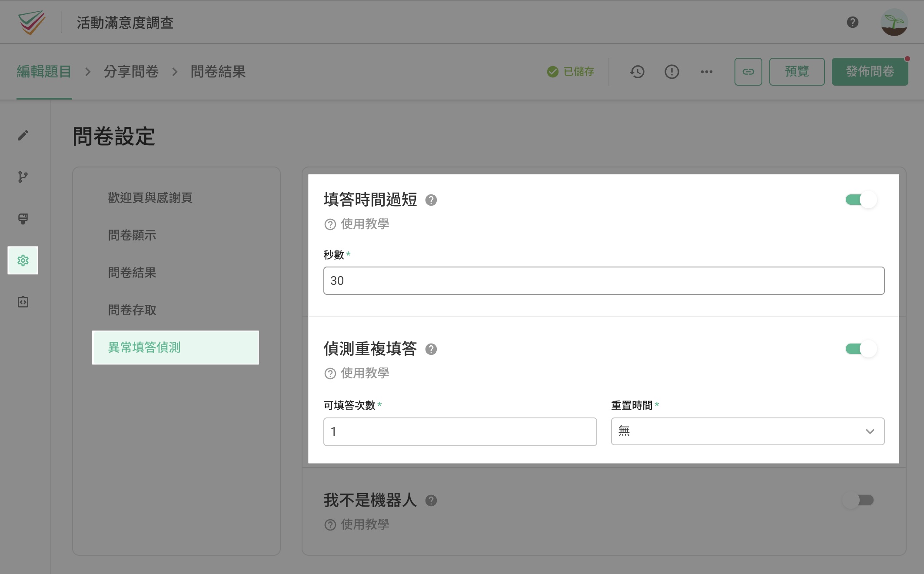The height and width of the screenshot is (574, 924).
Task: Open the 重置時間 dropdown
Action: point(747,431)
